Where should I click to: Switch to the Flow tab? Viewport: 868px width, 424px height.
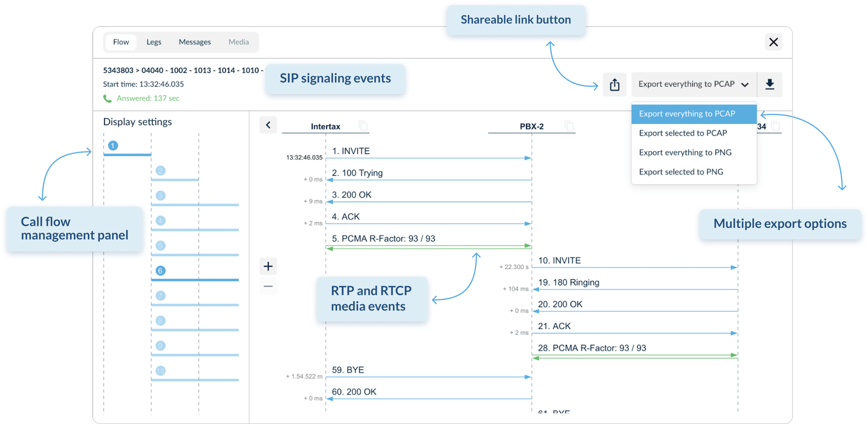pyautogui.click(x=121, y=42)
